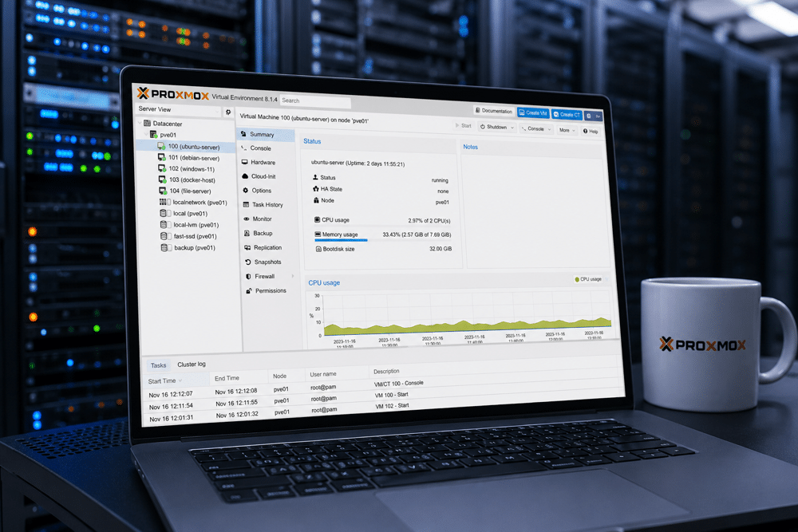Open the Console dropdown arrow in toolbar

tap(549, 130)
